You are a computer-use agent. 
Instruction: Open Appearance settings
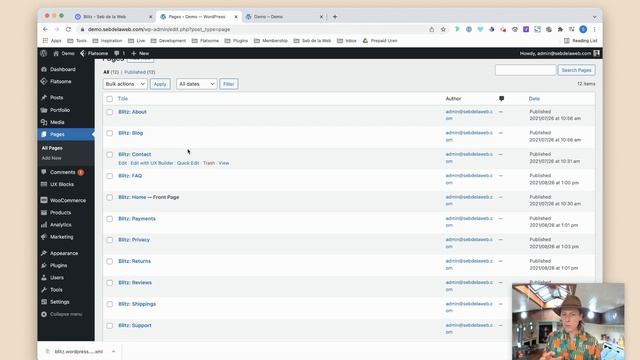(x=64, y=253)
